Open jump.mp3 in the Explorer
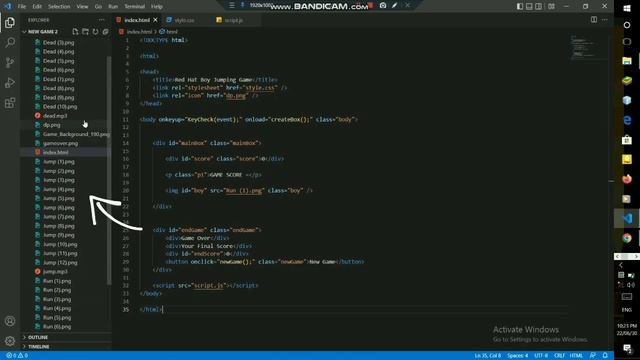Screen dimensions: 640x360 55,272
